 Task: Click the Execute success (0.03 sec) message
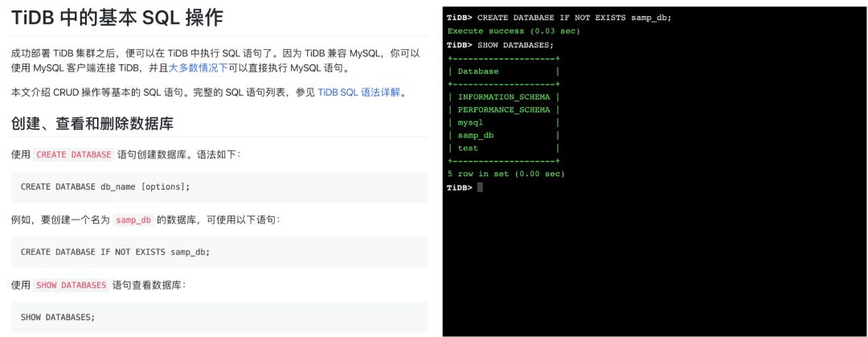[513, 31]
